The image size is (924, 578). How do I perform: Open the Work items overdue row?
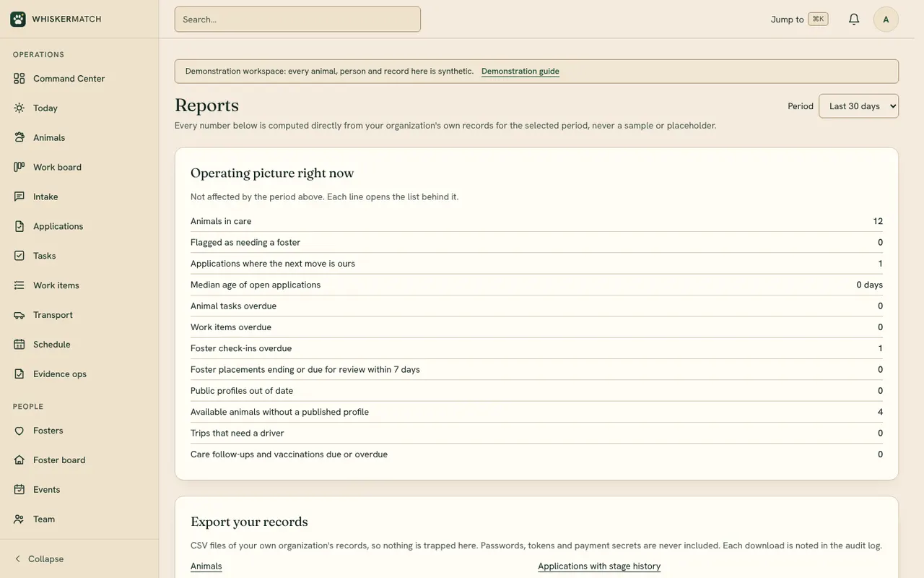[x=536, y=327]
